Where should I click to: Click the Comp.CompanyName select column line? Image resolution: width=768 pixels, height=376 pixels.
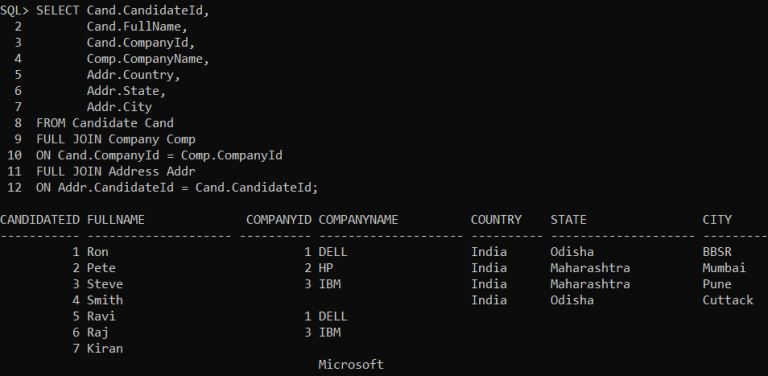(148, 59)
